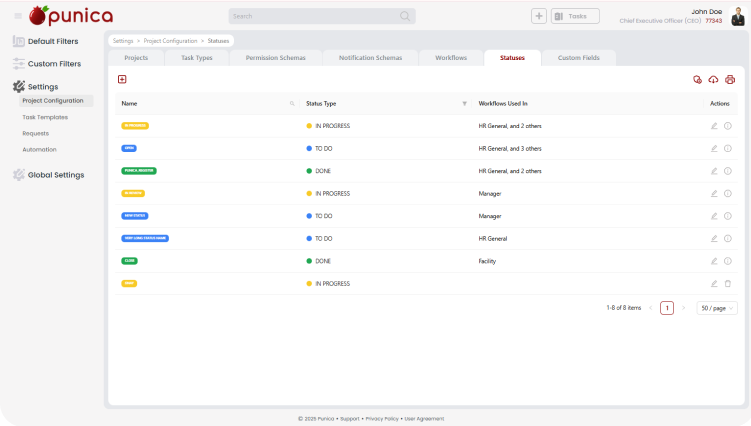Open the Permission Schemas tab
The image size is (751, 426).
pyautogui.click(x=275, y=58)
